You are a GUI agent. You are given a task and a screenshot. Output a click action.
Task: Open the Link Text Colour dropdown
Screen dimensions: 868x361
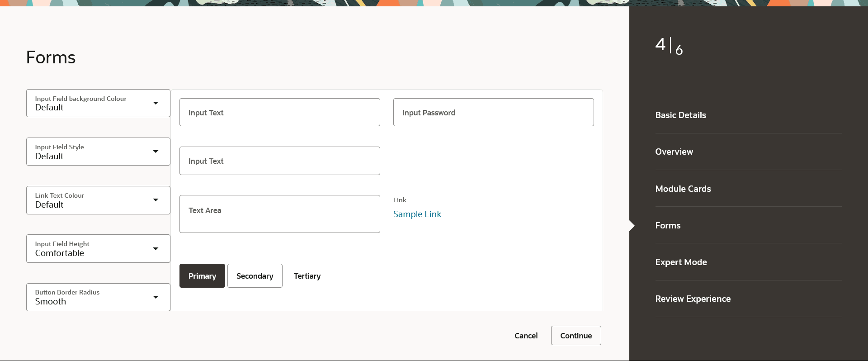pyautogui.click(x=98, y=200)
